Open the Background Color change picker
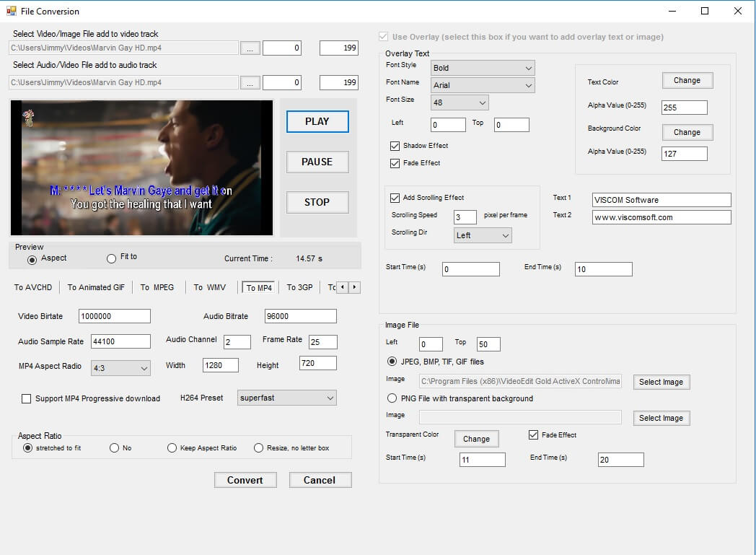The image size is (756, 555). (x=686, y=132)
